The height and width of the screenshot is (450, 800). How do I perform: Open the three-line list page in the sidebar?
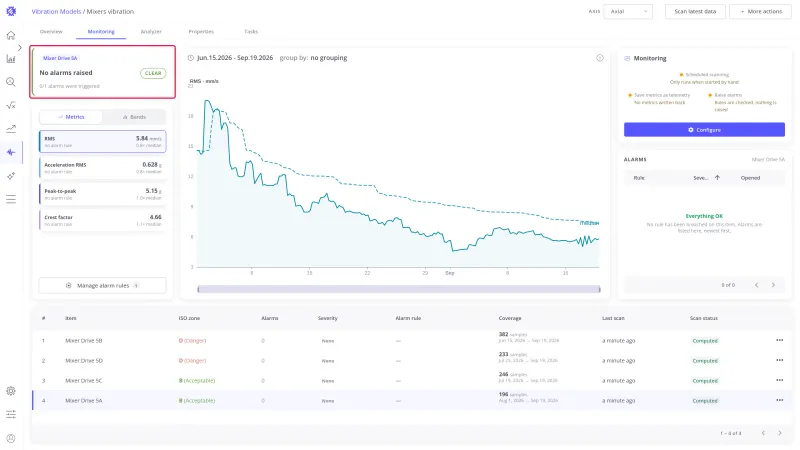click(11, 199)
